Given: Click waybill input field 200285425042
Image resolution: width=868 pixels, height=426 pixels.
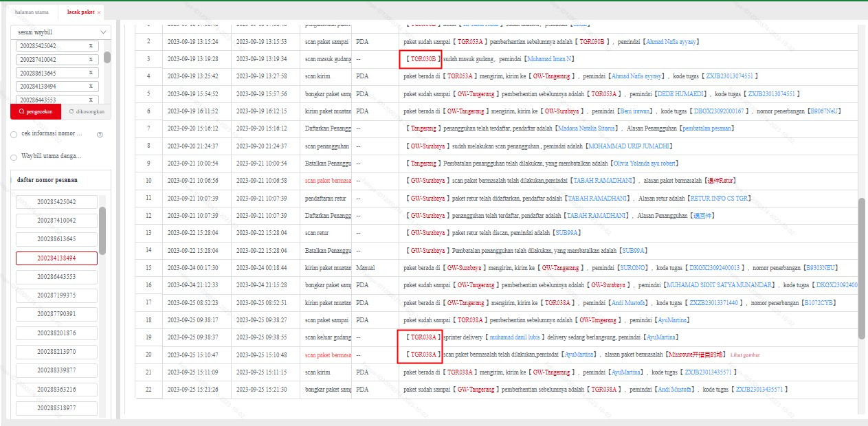Looking at the screenshot, I should (x=57, y=46).
